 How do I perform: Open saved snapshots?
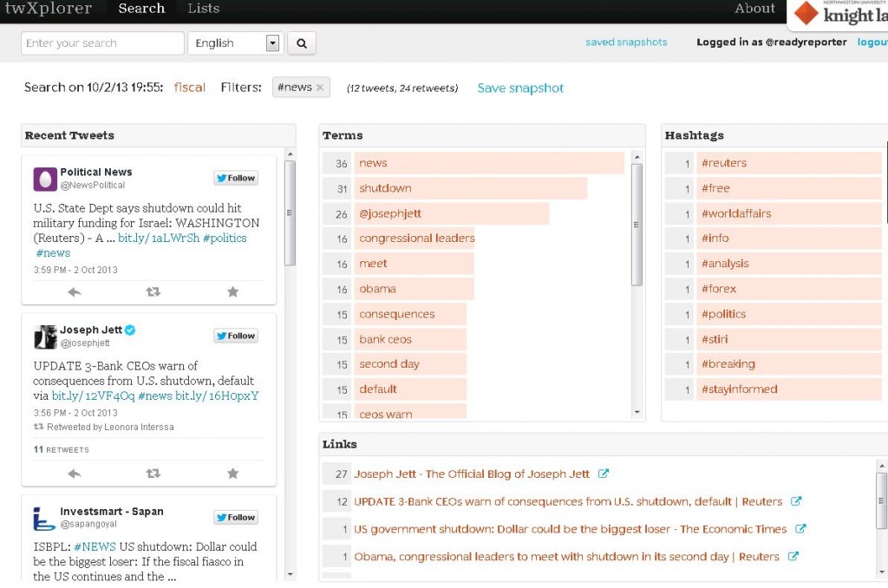coord(626,42)
